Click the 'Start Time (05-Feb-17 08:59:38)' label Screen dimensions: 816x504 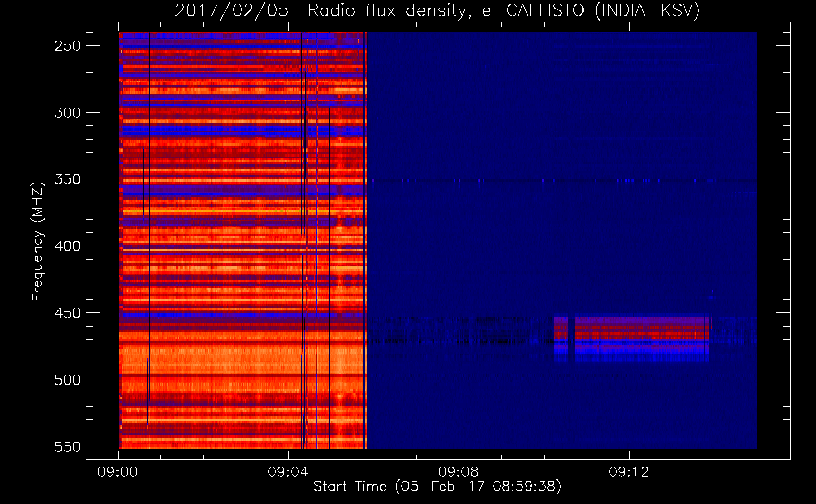[437, 487]
